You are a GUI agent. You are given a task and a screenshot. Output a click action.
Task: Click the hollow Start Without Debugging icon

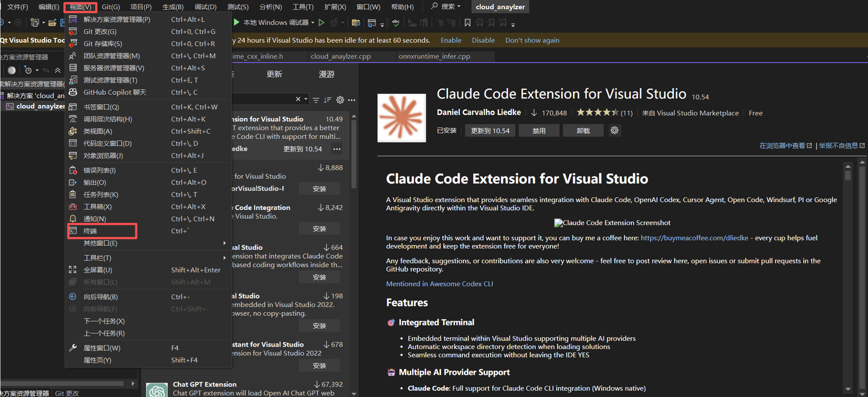[x=321, y=23]
